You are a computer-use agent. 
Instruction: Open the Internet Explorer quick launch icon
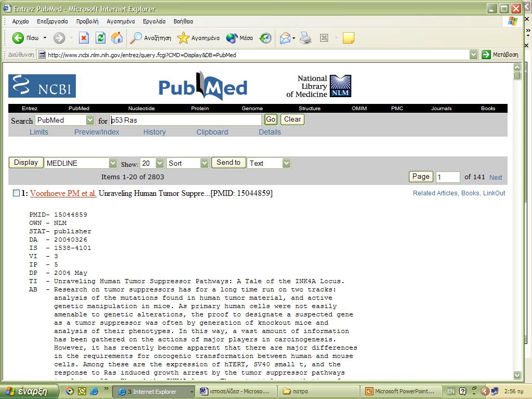[x=94, y=391]
